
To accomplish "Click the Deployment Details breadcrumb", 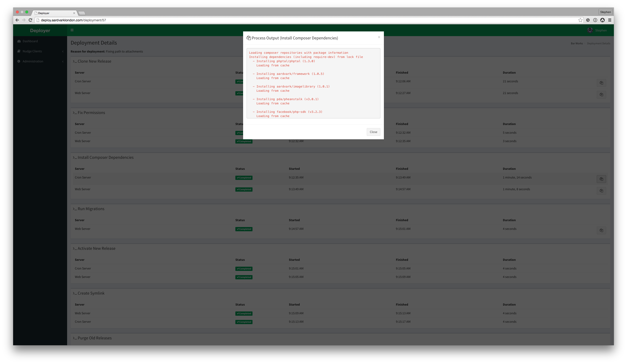I will [598, 44].
